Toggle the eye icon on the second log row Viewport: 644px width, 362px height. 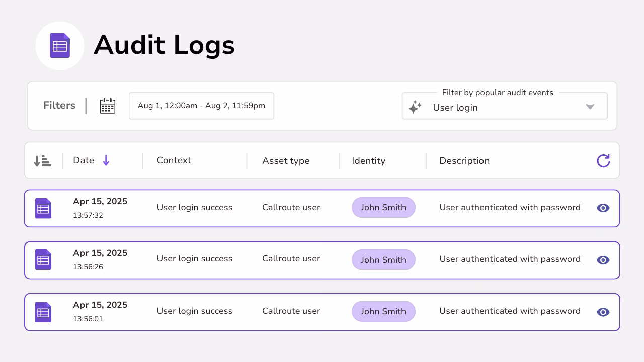click(x=603, y=260)
